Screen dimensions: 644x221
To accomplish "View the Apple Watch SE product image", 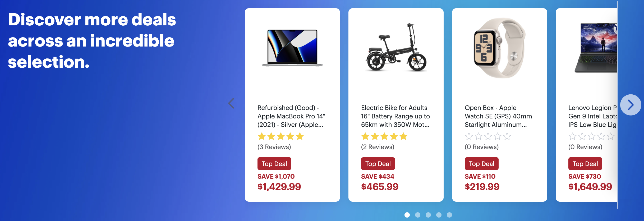I will pyautogui.click(x=499, y=48).
